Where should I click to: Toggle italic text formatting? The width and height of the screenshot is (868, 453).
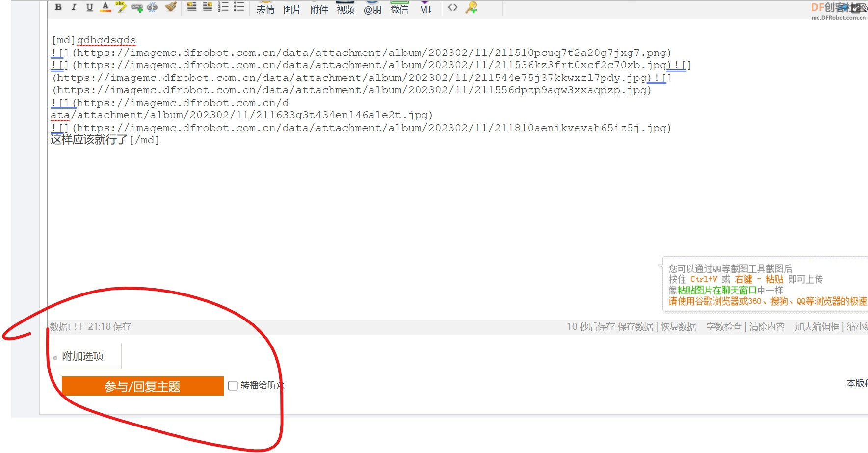tap(74, 7)
